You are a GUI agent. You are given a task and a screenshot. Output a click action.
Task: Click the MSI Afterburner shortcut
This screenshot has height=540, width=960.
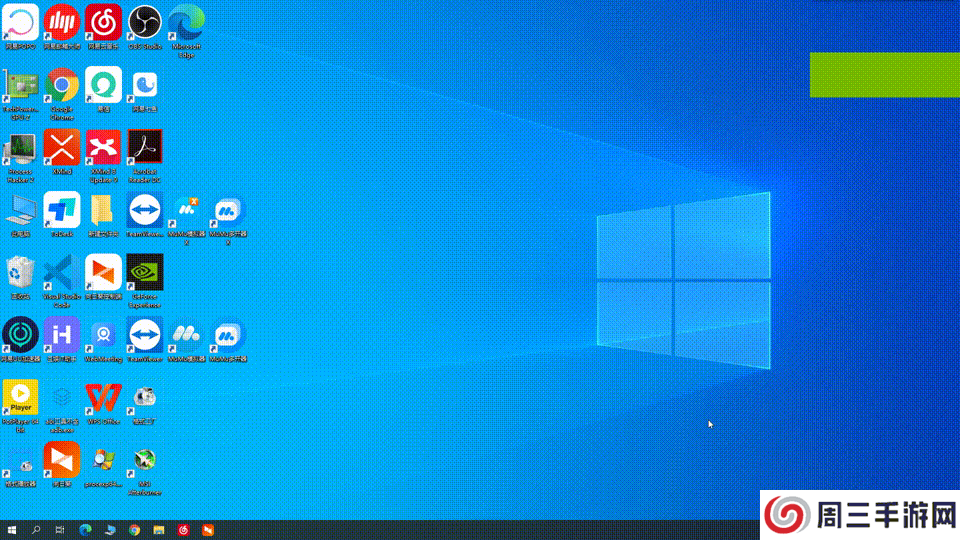145,460
